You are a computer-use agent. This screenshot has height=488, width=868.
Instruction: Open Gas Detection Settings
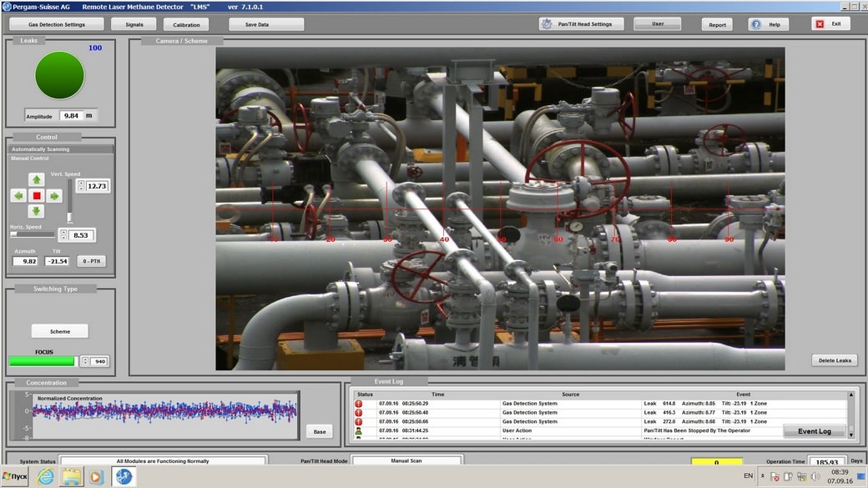pyautogui.click(x=57, y=24)
